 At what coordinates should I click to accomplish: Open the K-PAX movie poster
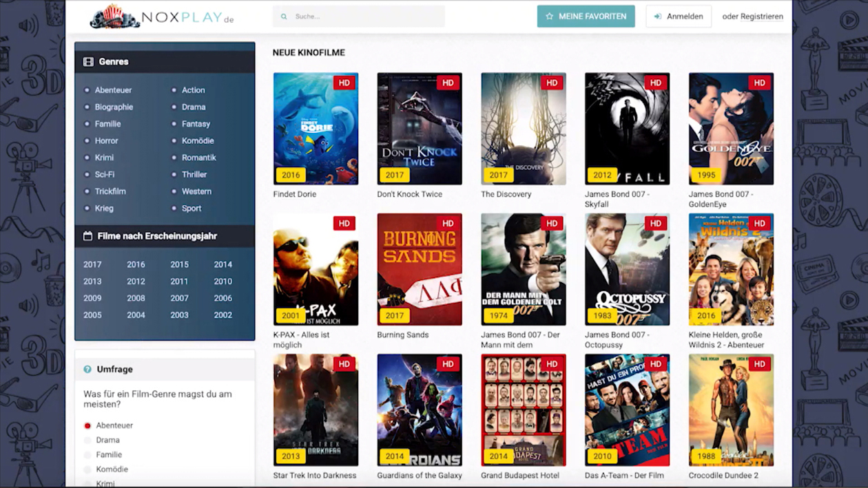[x=316, y=269]
